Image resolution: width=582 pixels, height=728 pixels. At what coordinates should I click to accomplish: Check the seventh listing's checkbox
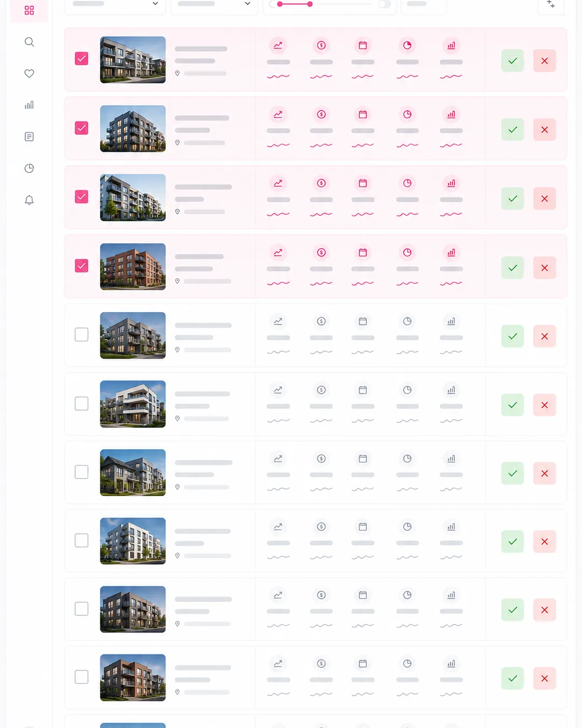(x=81, y=472)
